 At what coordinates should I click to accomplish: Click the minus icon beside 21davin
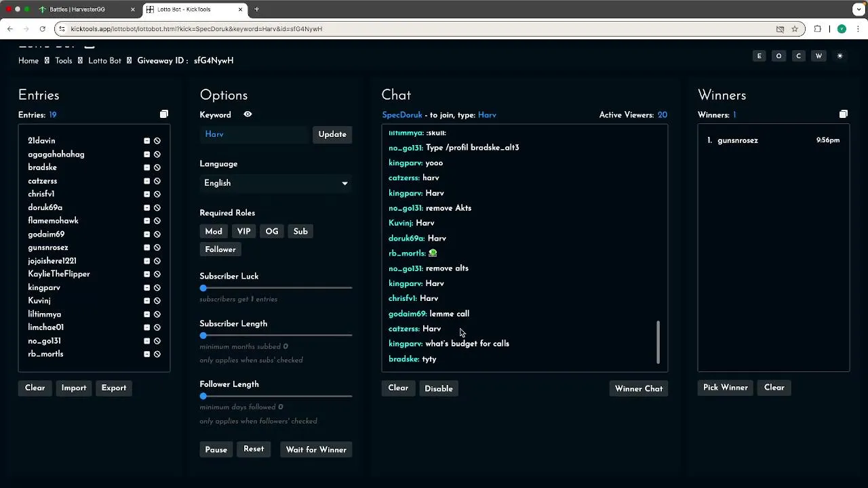pos(146,141)
